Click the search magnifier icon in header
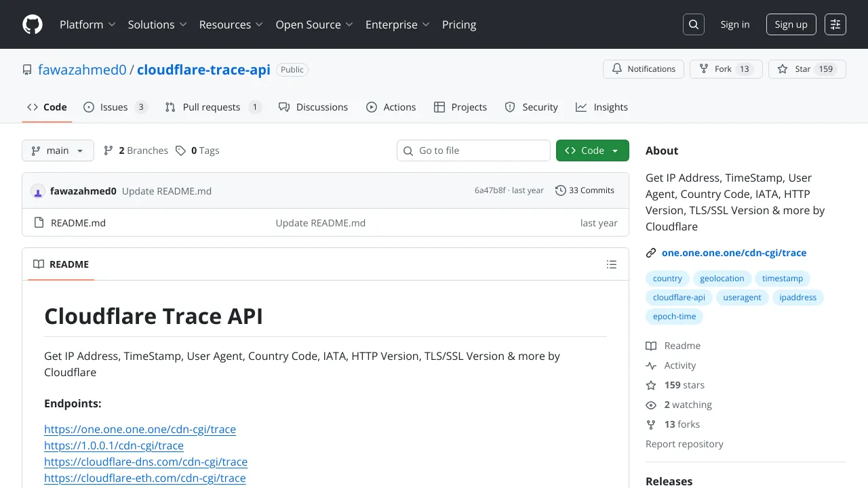Image resolution: width=868 pixels, height=488 pixels. tap(694, 24)
